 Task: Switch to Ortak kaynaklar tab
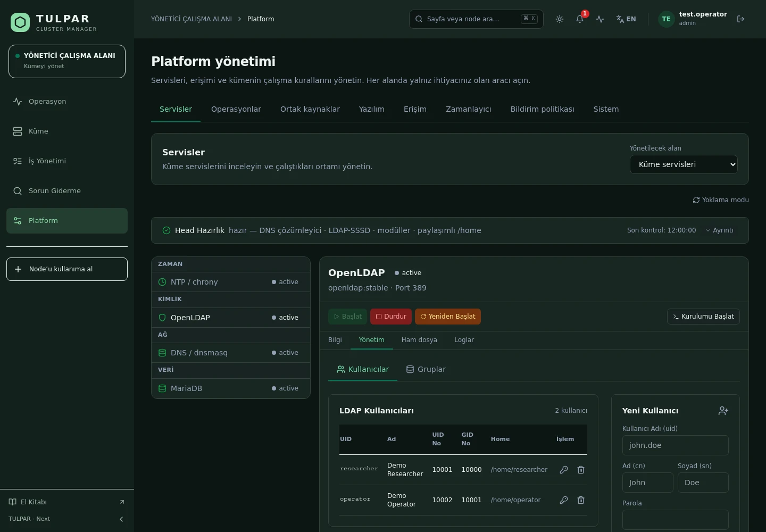pyautogui.click(x=310, y=109)
